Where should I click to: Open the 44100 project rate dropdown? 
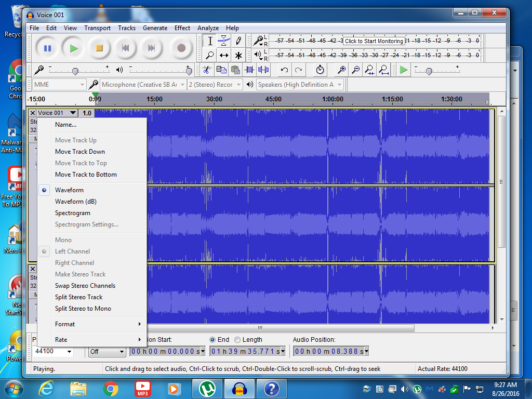(x=54, y=351)
